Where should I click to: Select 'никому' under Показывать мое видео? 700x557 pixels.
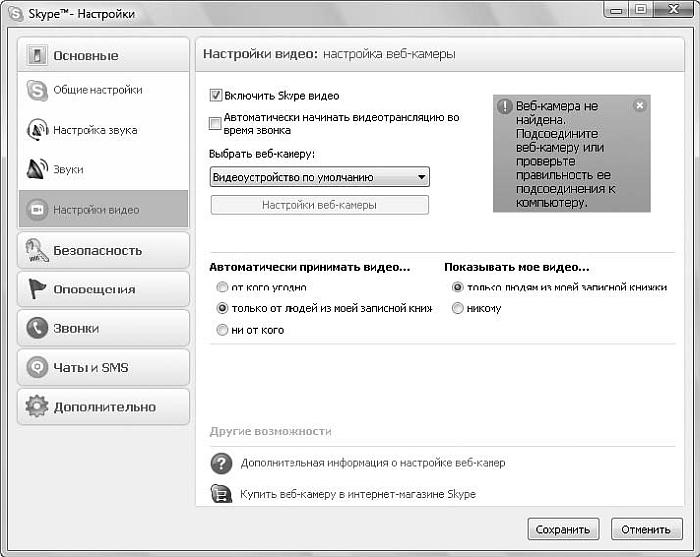coord(458,309)
